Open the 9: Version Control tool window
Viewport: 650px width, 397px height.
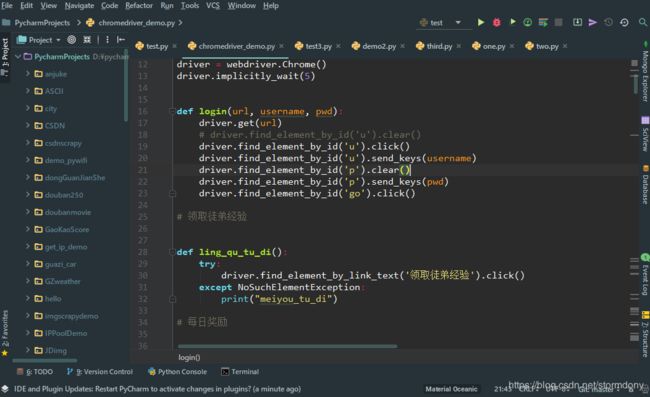click(x=100, y=372)
